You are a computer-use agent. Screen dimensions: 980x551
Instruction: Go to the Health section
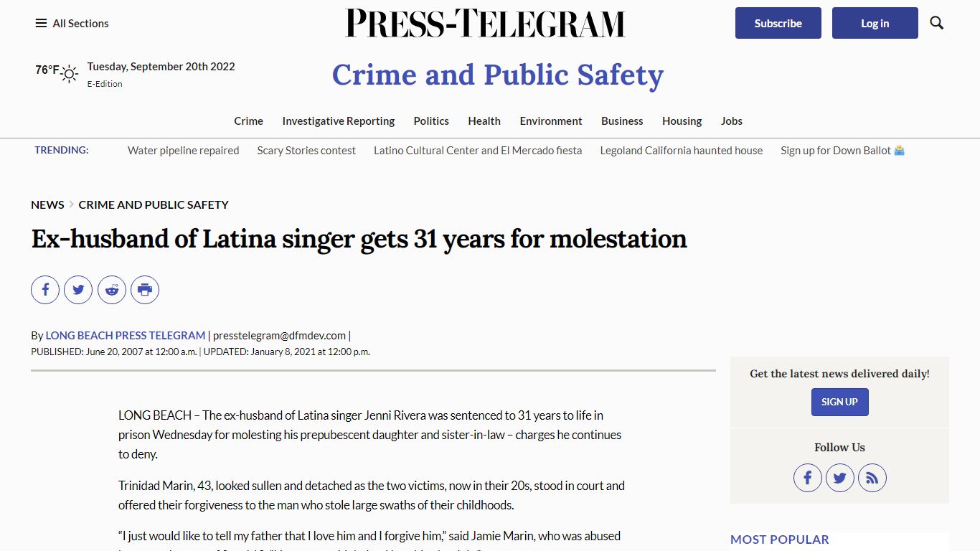484,121
